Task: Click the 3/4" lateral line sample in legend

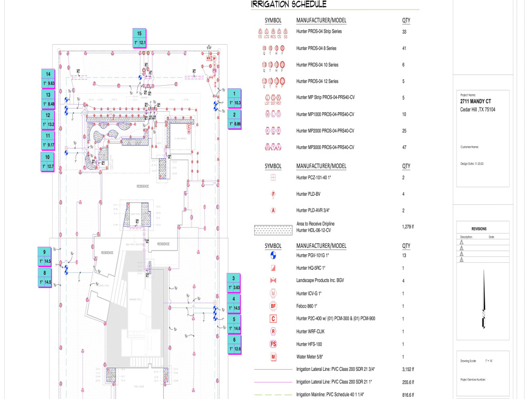Action: pos(273,369)
